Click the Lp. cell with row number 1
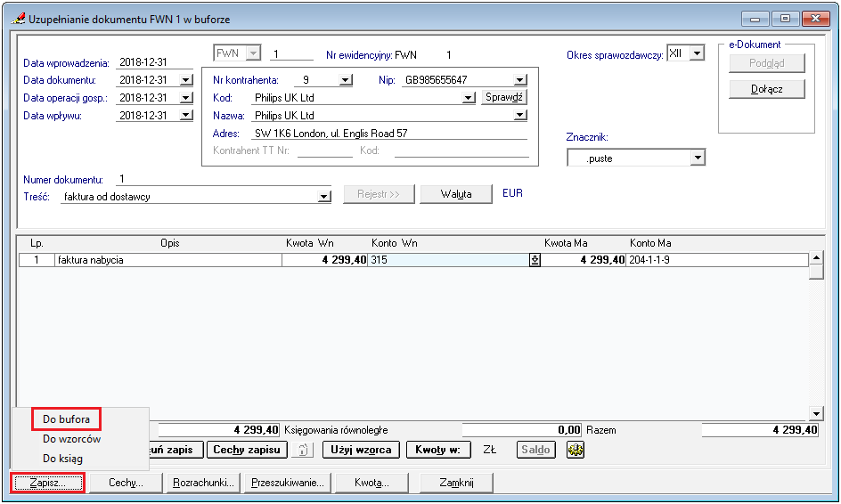 point(37,260)
